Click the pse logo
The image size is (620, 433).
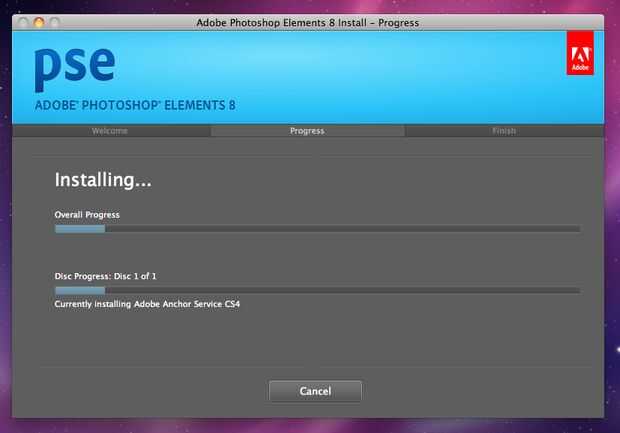click(75, 69)
